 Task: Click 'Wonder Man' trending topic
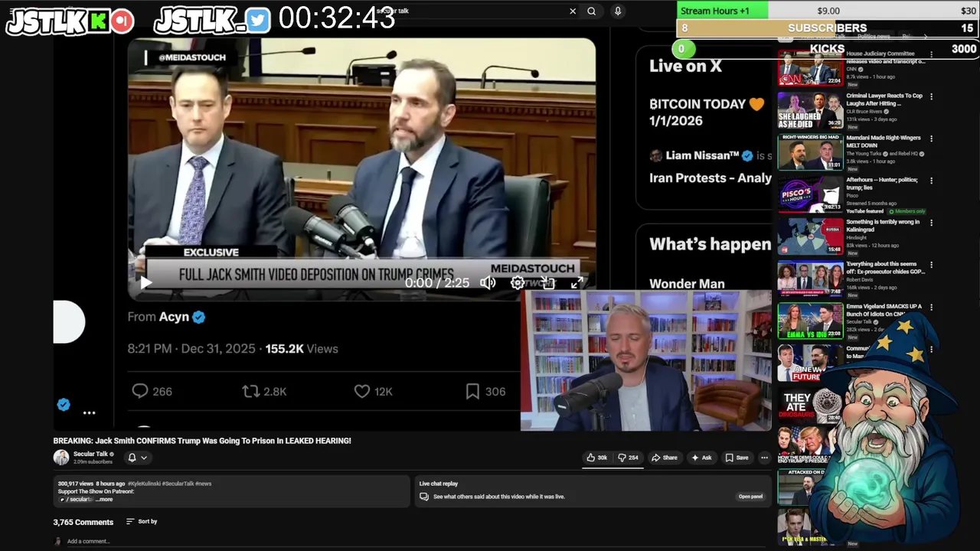[x=687, y=283]
